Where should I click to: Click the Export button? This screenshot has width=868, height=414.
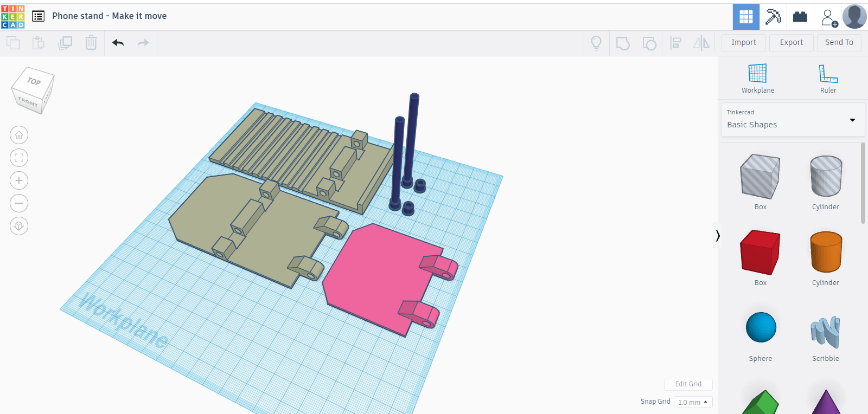pyautogui.click(x=792, y=42)
